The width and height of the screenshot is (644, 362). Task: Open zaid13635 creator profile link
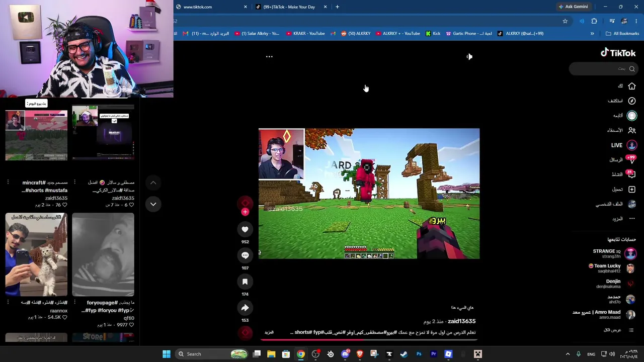click(x=461, y=321)
